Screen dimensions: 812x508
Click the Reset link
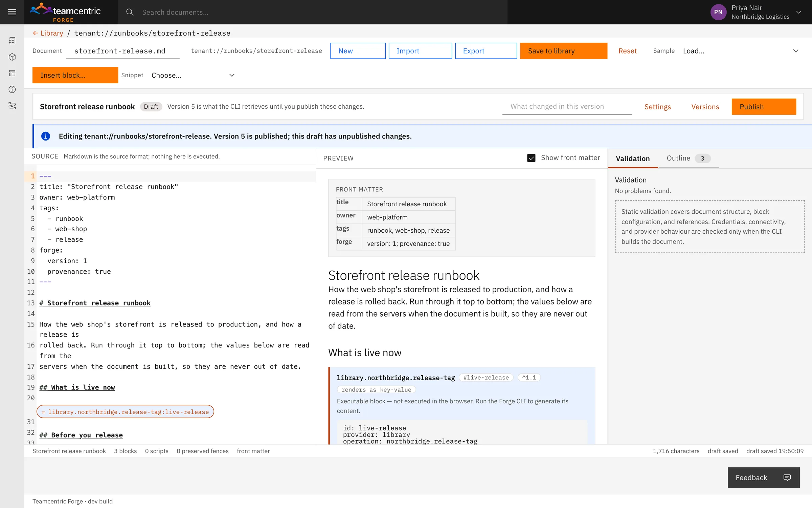(x=628, y=51)
